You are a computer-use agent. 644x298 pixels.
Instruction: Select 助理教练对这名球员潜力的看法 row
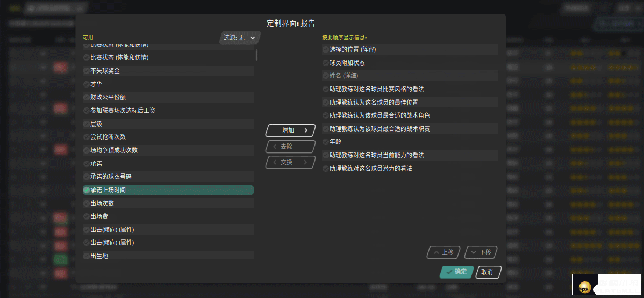click(410, 169)
